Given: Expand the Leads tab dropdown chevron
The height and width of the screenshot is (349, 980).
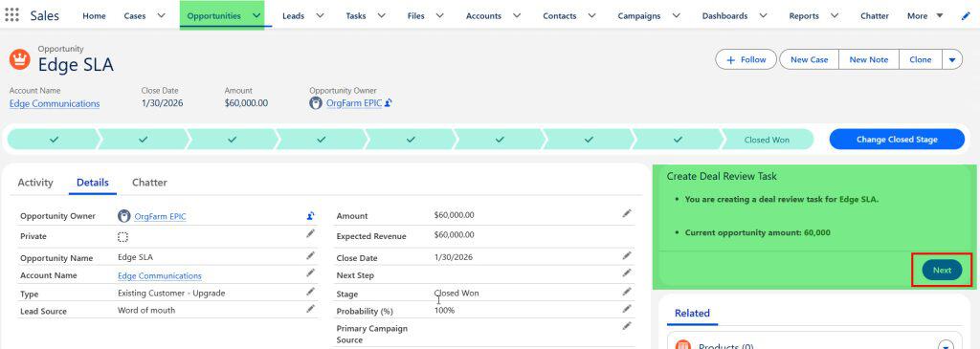Looking at the screenshot, I should (321, 15).
